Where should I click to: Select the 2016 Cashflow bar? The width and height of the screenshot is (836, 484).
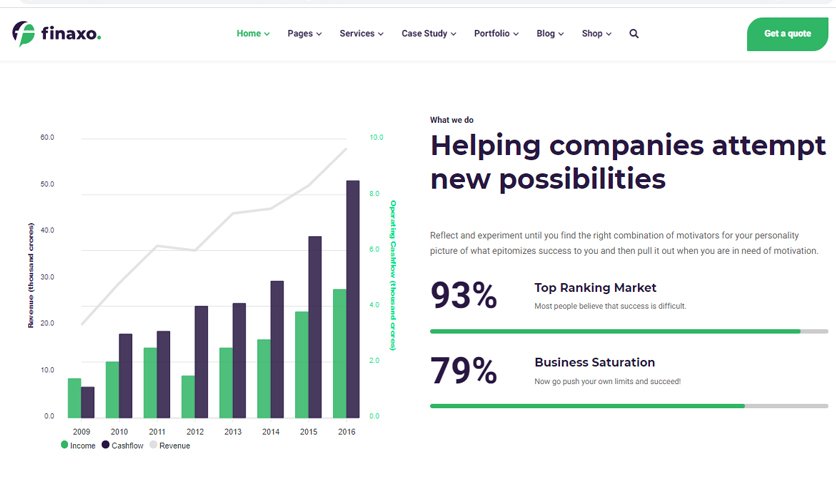pos(353,299)
